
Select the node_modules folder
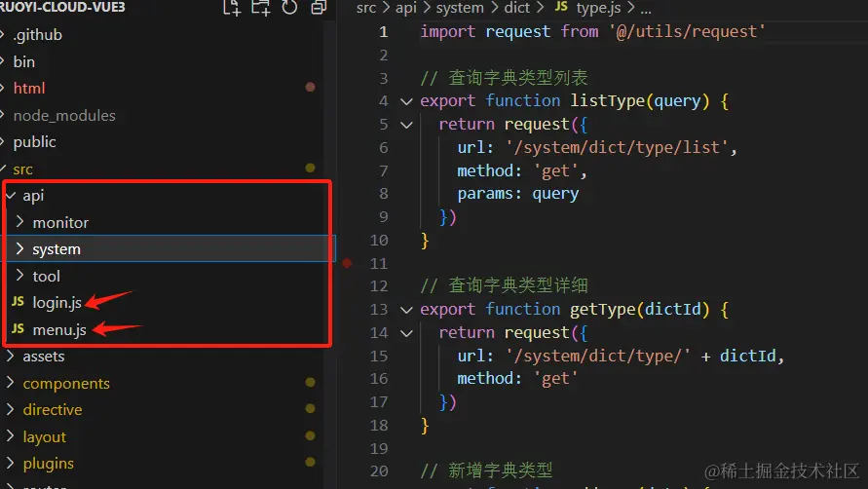pos(64,115)
